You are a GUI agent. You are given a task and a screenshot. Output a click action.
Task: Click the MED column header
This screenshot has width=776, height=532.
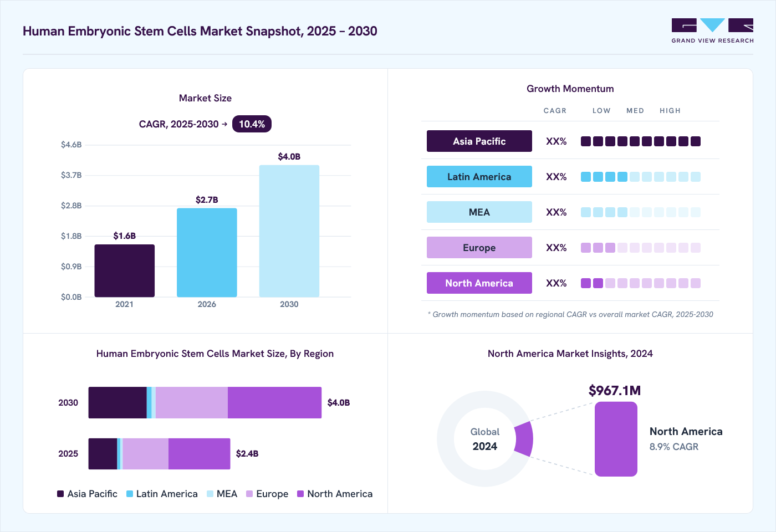click(635, 111)
